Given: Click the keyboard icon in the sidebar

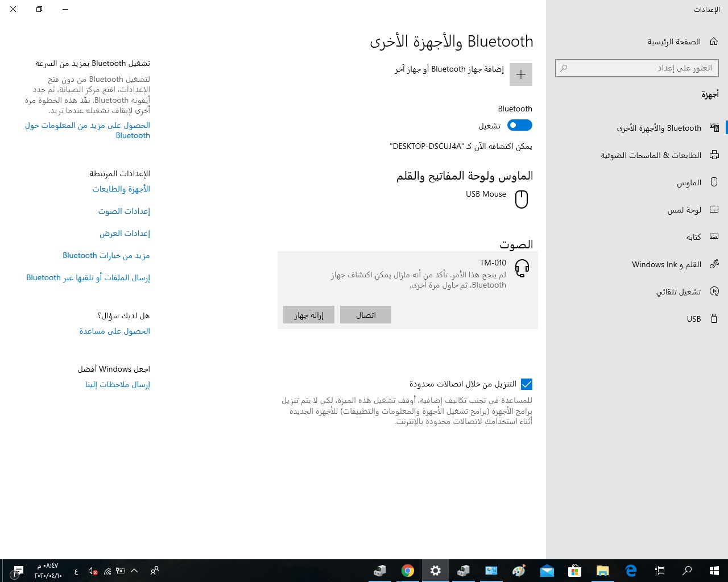Looking at the screenshot, I should [714, 237].
